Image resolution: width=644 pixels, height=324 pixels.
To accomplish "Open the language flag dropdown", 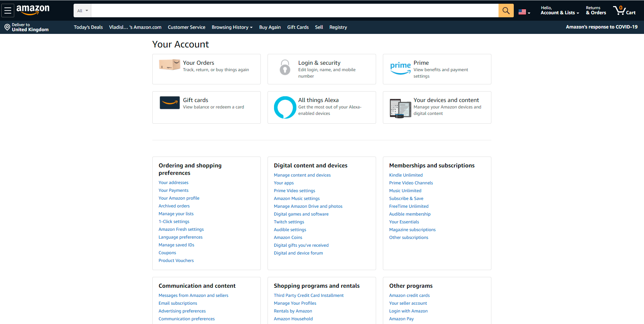I will [x=524, y=11].
